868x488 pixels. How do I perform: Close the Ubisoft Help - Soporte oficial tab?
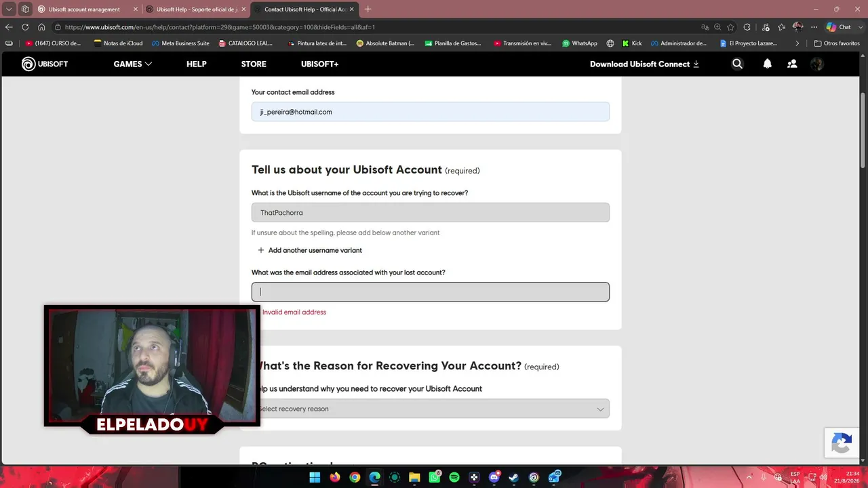pyautogui.click(x=243, y=9)
